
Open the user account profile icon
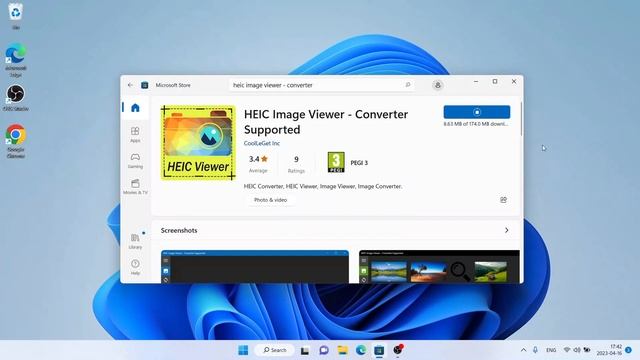pos(438,85)
